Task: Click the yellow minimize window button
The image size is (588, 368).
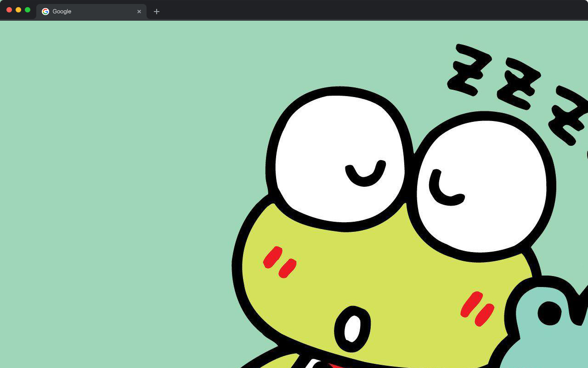Action: tap(18, 10)
